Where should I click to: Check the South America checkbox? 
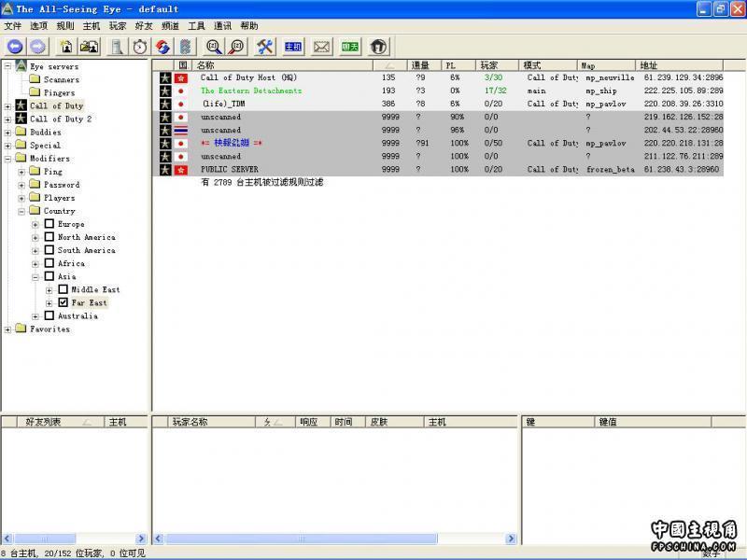49,249
